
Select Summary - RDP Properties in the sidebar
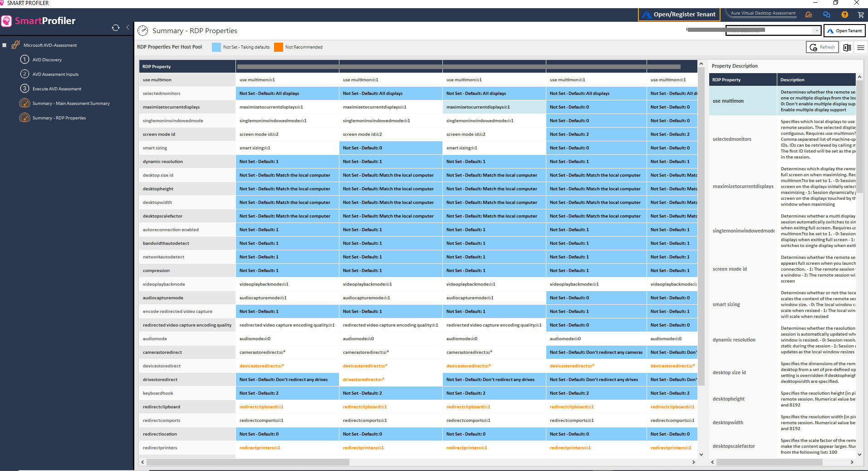click(x=59, y=118)
